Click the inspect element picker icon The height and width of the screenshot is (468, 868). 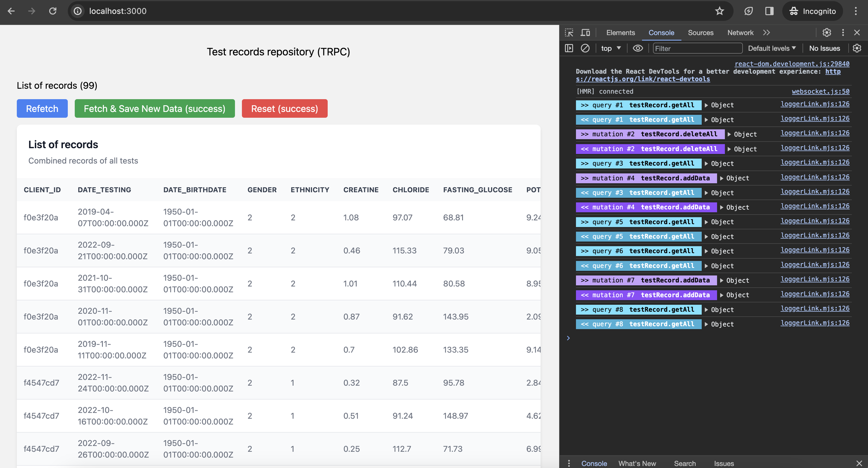point(569,33)
